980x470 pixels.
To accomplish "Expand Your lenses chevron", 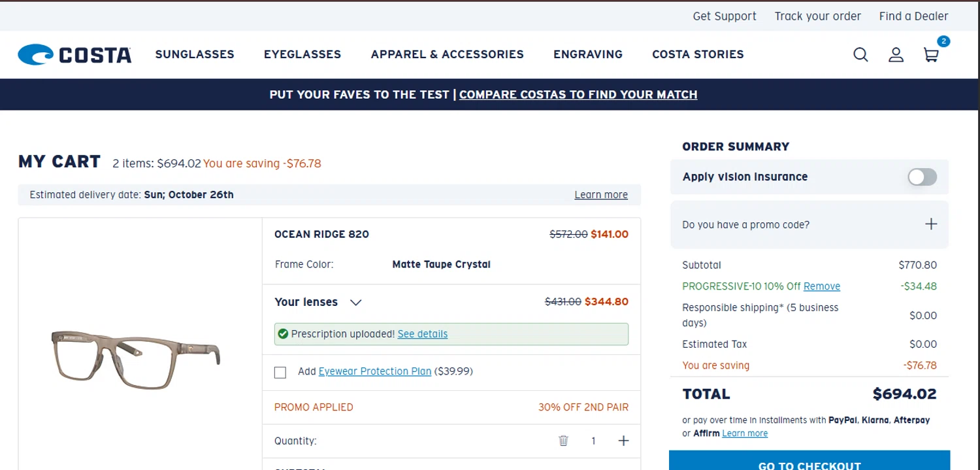I will point(355,303).
